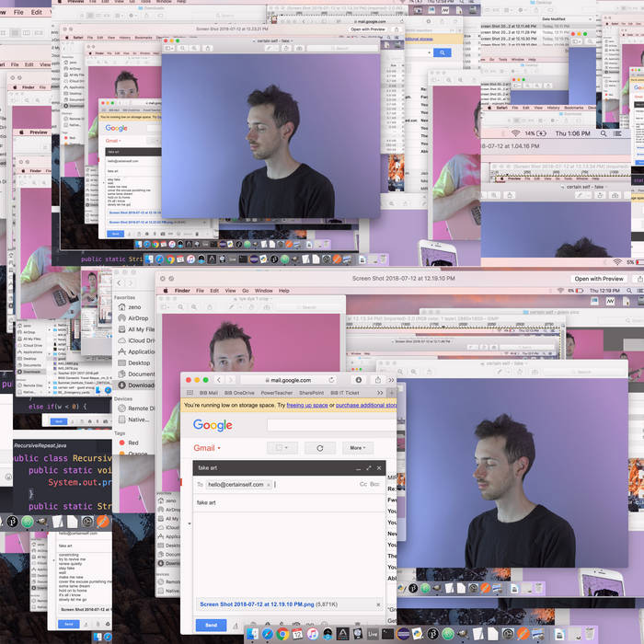
Task: Select the Red tag in large Finder sidebar
Action: point(133,443)
